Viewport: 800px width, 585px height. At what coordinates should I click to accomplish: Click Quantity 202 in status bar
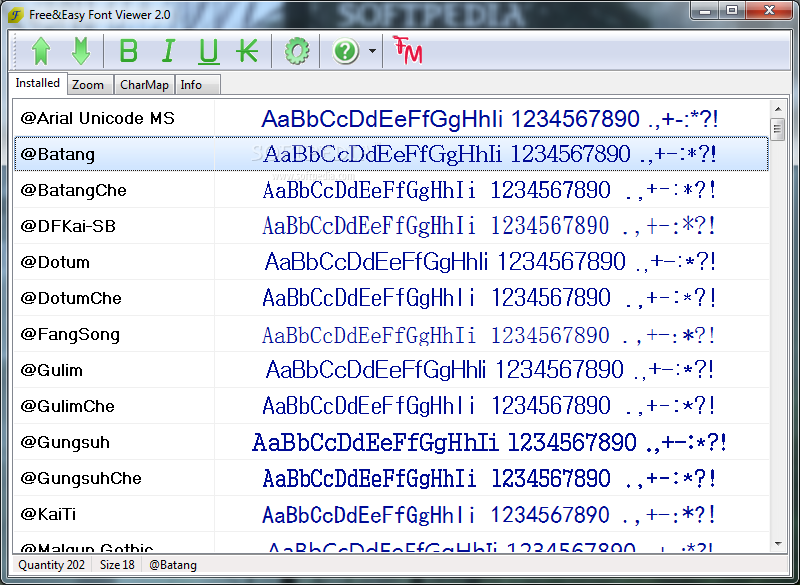[x=52, y=565]
